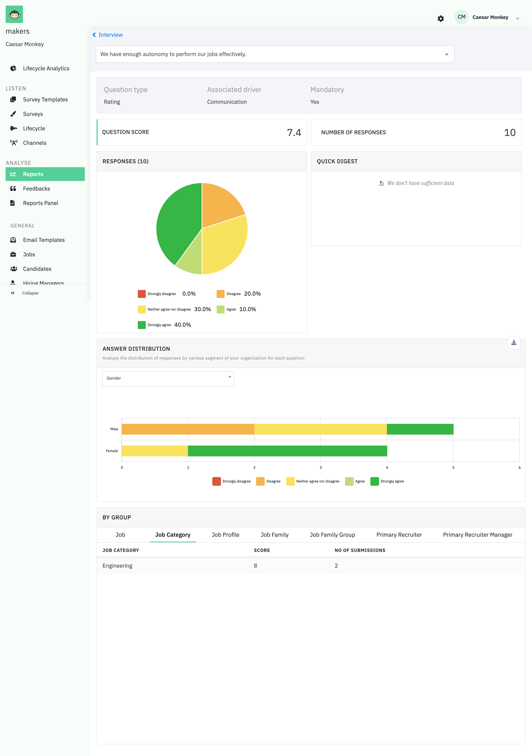This screenshot has width=532, height=756.
Task: Download the answer distribution data
Action: coord(514,343)
